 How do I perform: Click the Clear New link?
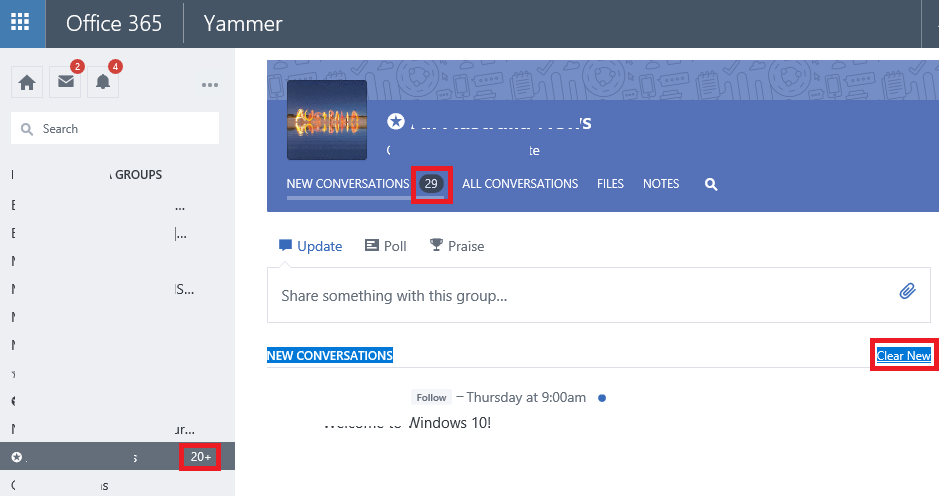[903, 355]
